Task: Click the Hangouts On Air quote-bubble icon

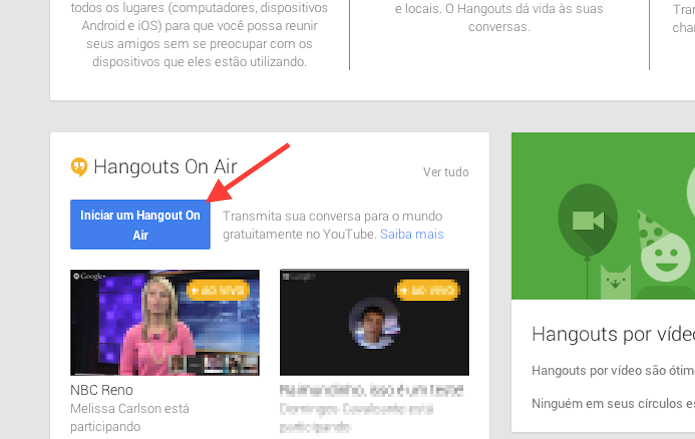Action: pyautogui.click(x=79, y=167)
